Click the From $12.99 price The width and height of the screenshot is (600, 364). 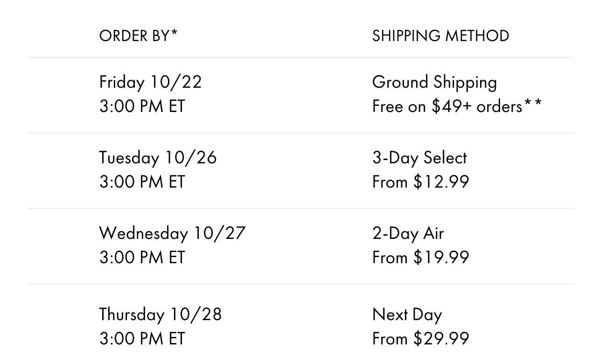420,182
